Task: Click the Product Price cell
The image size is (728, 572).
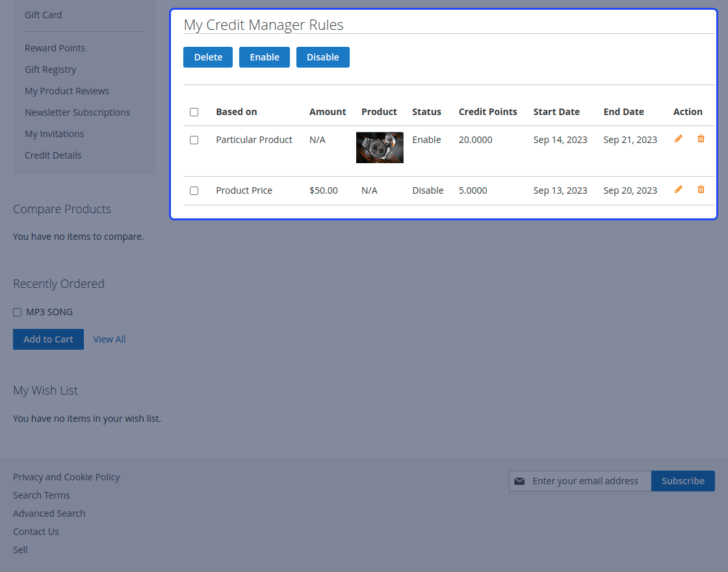Action: tap(244, 190)
